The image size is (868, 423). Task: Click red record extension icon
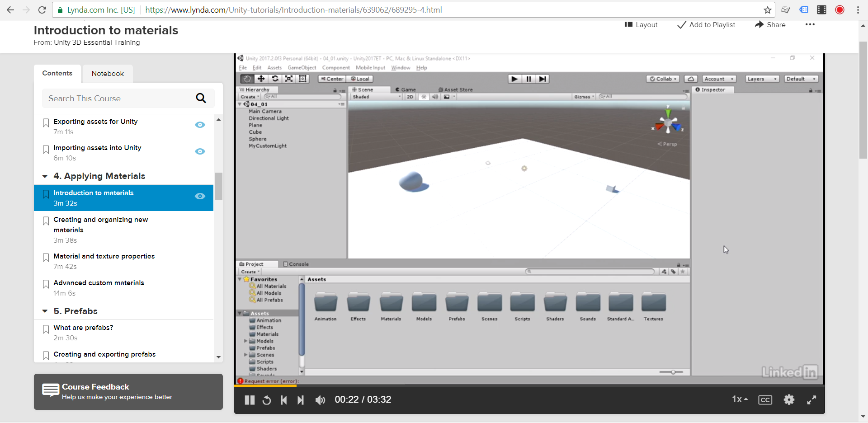click(x=840, y=10)
